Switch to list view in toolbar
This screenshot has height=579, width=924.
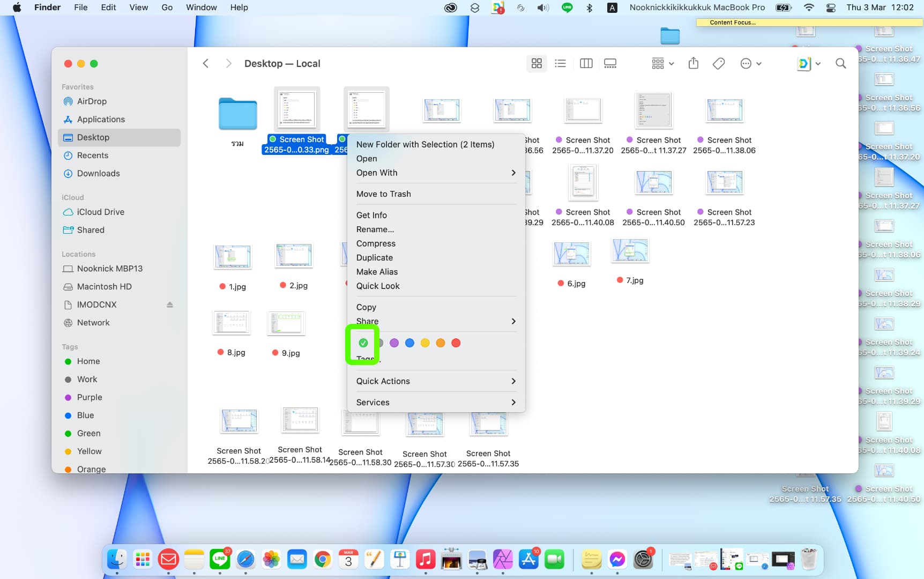point(560,64)
